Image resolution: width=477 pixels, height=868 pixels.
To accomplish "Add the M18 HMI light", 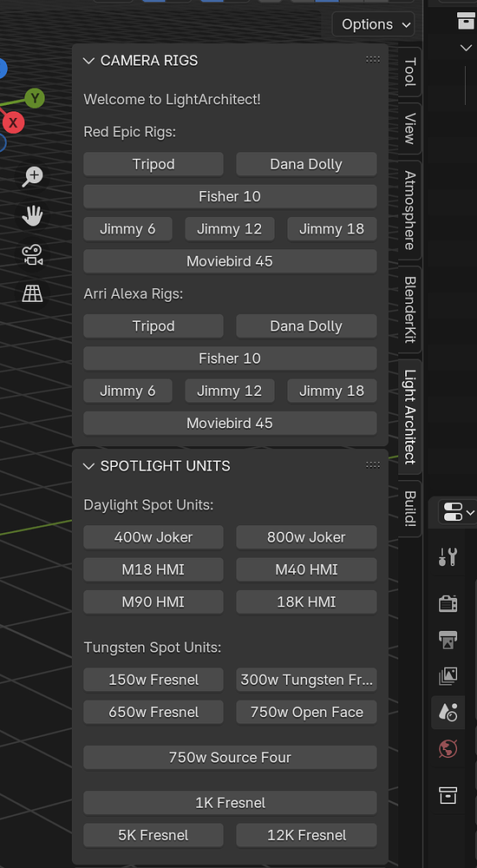I will pyautogui.click(x=154, y=569).
